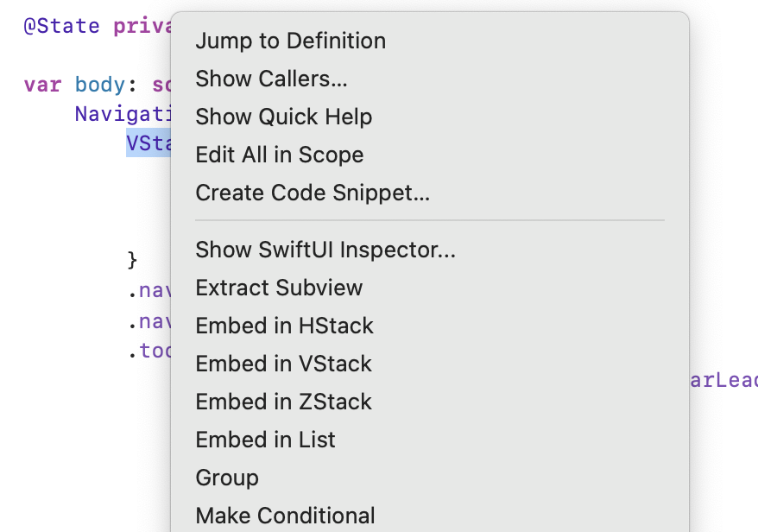Image resolution: width=758 pixels, height=532 pixels.
Task: Click the highlighted VSta code token
Action: pyautogui.click(x=148, y=143)
